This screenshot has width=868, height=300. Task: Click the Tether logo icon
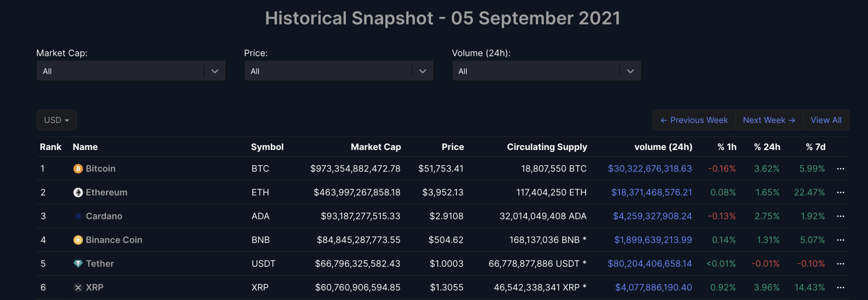click(x=78, y=264)
